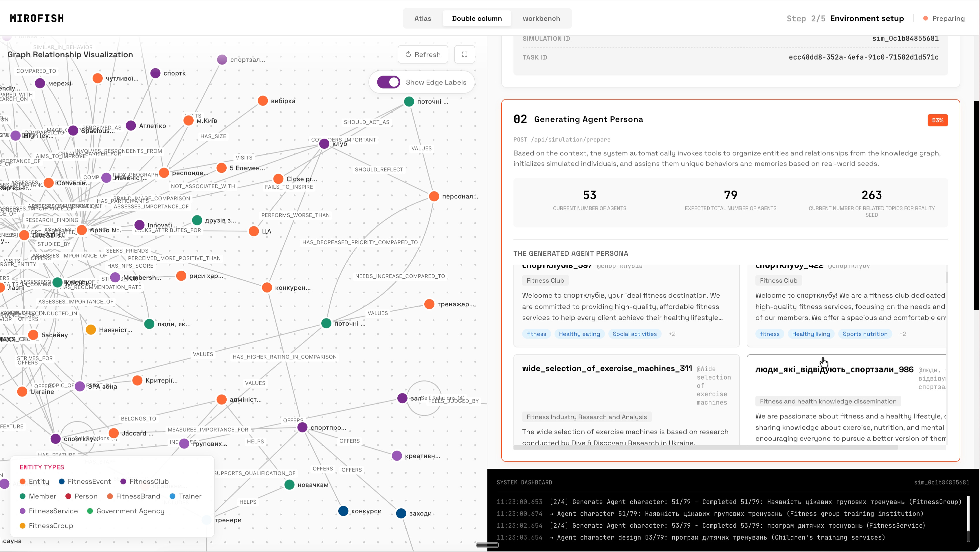This screenshot has height=552, width=980.
Task: Toggle the Show Edge Labels switch
Action: pyautogui.click(x=388, y=82)
